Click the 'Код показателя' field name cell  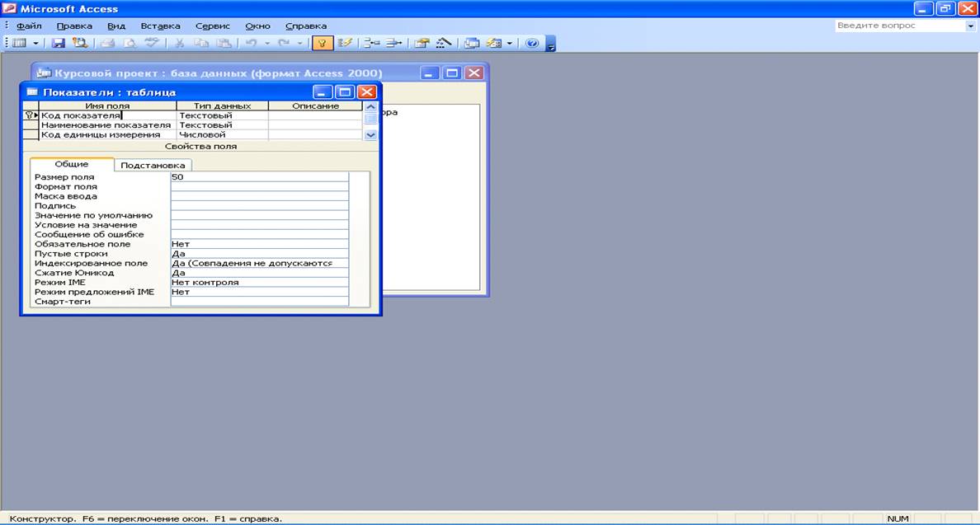click(107, 115)
